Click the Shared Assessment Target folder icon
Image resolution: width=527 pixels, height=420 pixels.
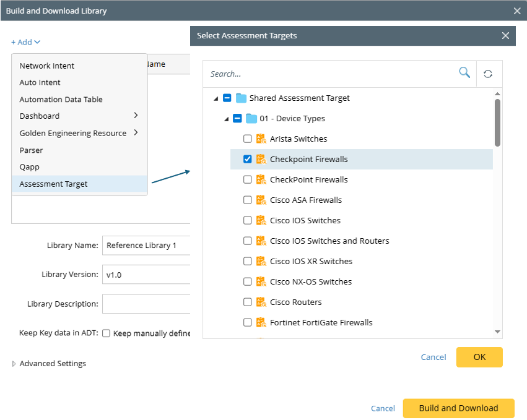(242, 98)
